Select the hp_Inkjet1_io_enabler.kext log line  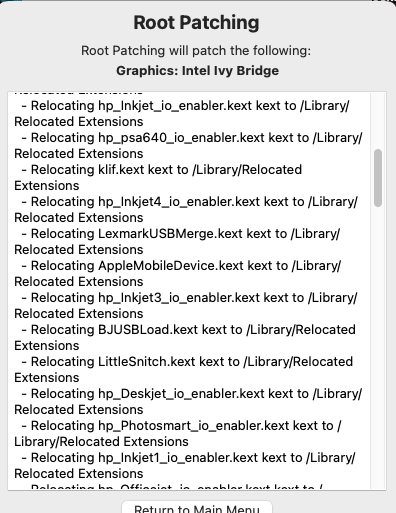[x=185, y=466]
